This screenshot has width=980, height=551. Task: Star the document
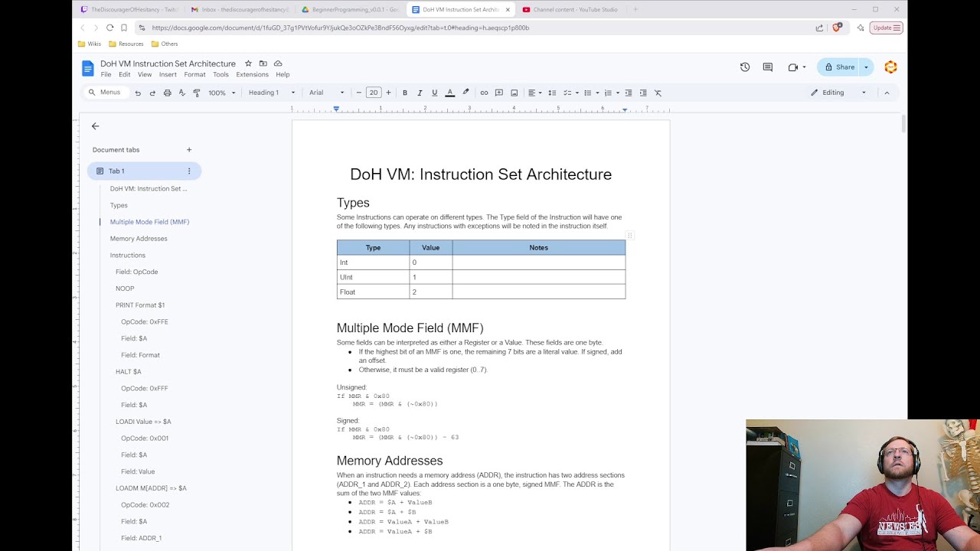tap(248, 64)
